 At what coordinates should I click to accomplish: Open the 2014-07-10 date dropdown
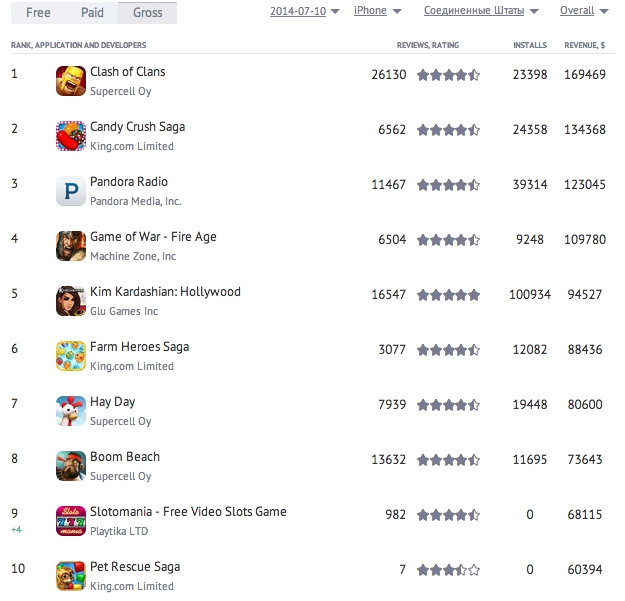[305, 11]
